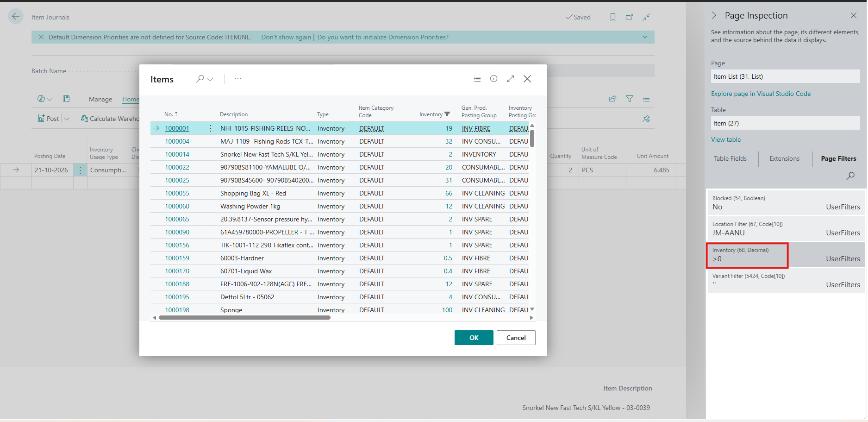Click the View table link
The image size is (868, 422).
click(726, 139)
